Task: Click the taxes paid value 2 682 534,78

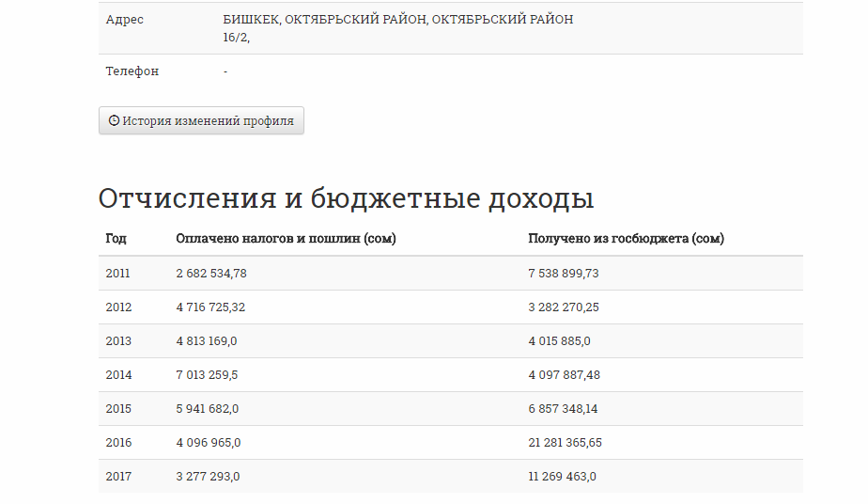Action: tap(211, 274)
